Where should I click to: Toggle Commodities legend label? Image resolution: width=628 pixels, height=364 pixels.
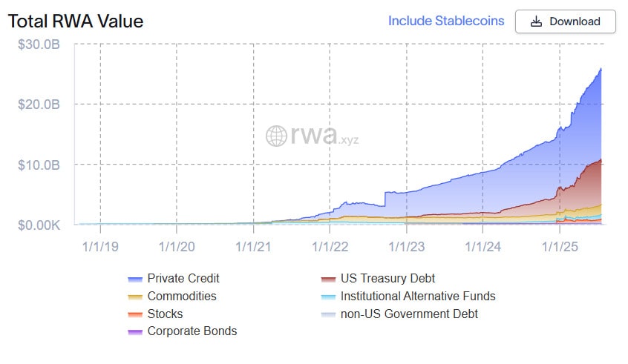coord(182,297)
